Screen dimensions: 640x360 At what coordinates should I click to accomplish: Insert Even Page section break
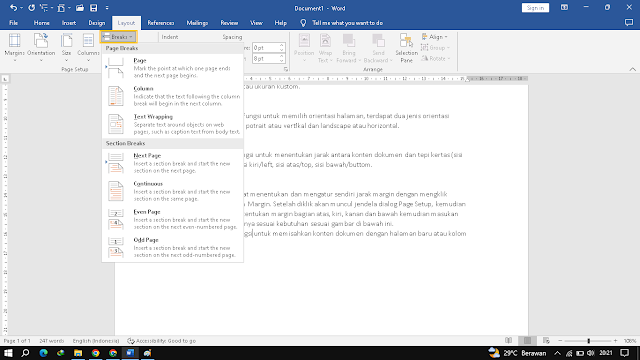tap(173, 219)
